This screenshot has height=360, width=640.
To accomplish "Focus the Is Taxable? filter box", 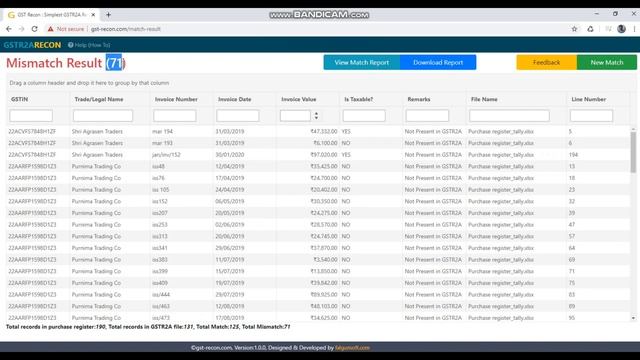I will (364, 116).
